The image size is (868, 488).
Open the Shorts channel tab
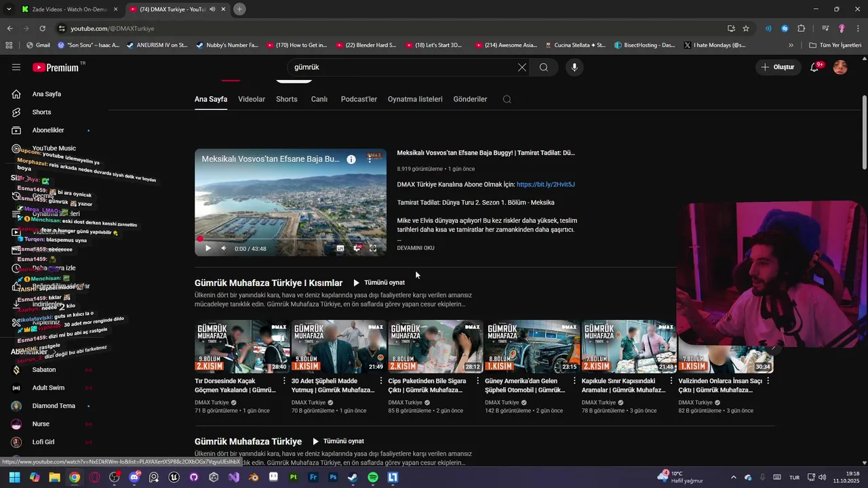287,99
